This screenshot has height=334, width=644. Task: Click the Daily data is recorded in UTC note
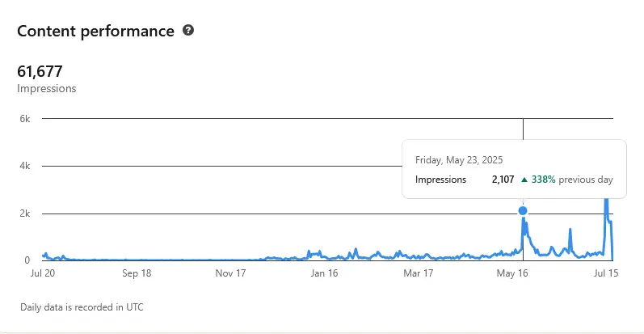point(82,307)
